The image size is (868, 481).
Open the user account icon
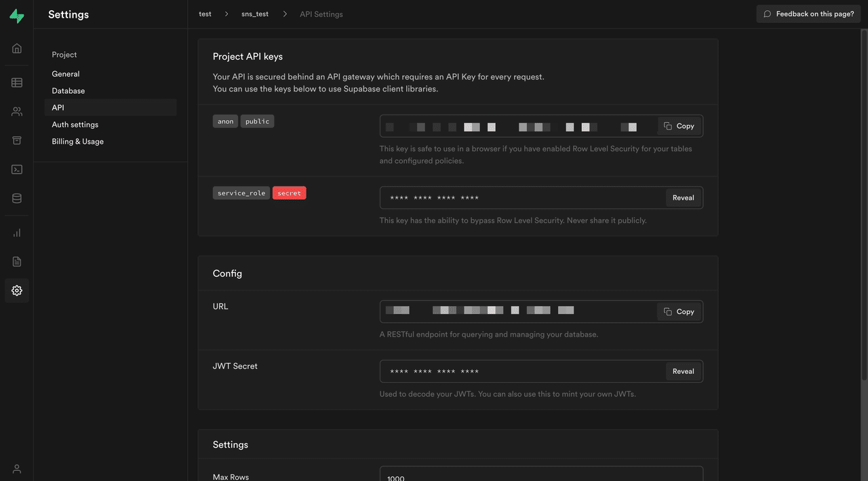pyautogui.click(x=17, y=469)
